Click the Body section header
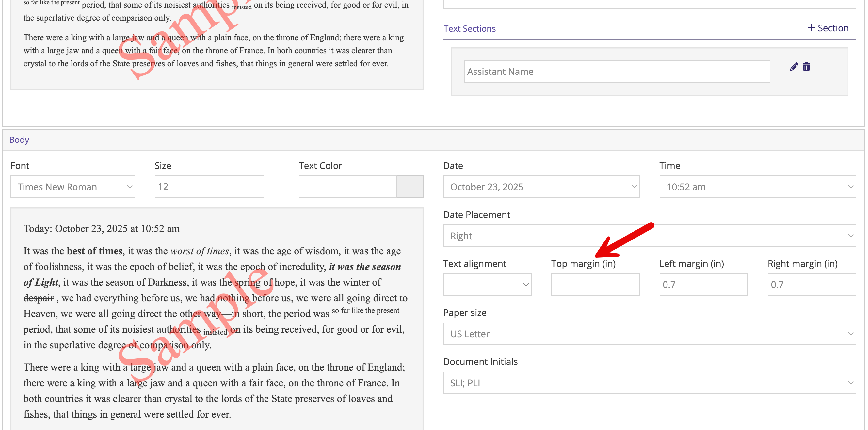 click(x=19, y=140)
